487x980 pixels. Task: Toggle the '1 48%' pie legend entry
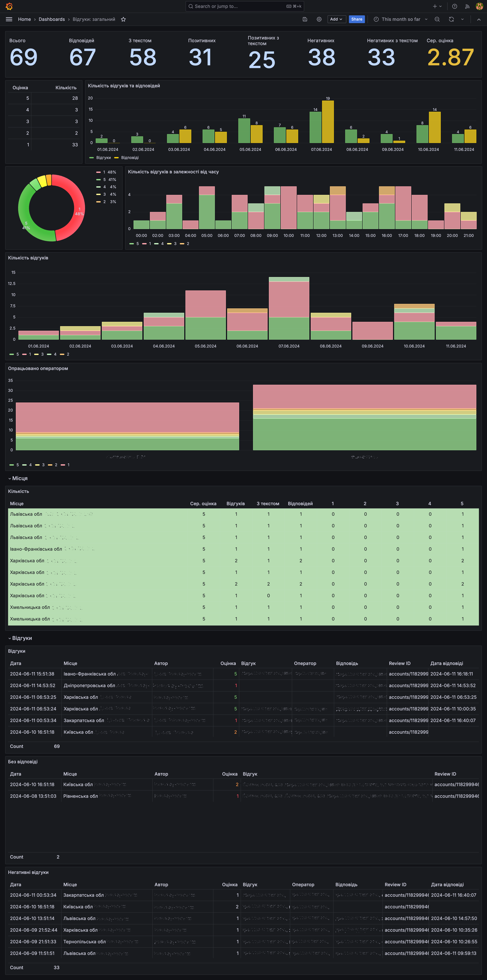[x=106, y=172]
